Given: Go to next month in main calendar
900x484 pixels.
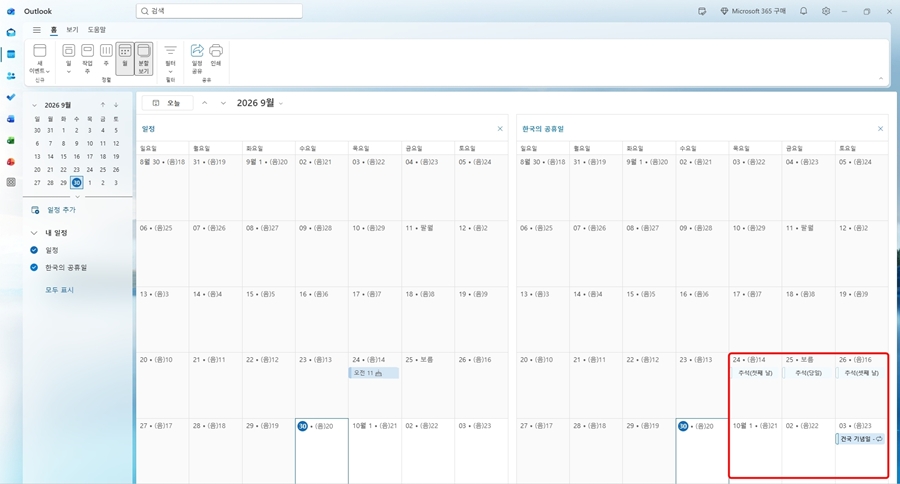Looking at the screenshot, I should click(223, 103).
